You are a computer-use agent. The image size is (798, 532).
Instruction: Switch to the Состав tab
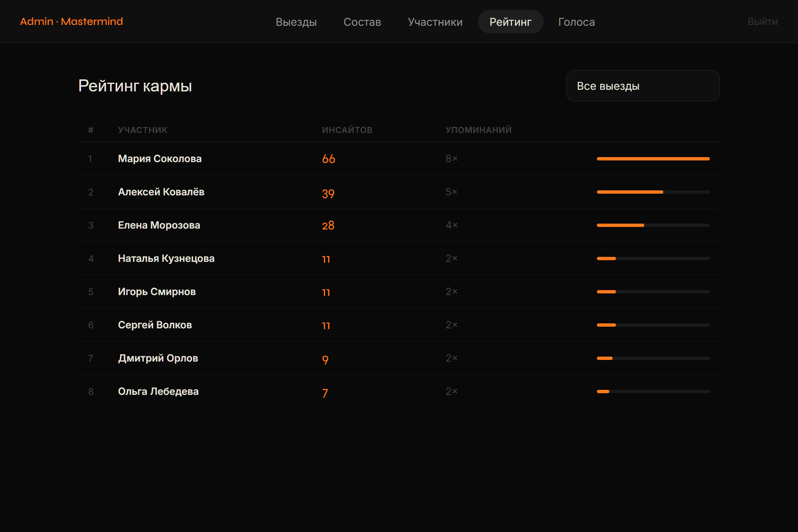tap(362, 22)
